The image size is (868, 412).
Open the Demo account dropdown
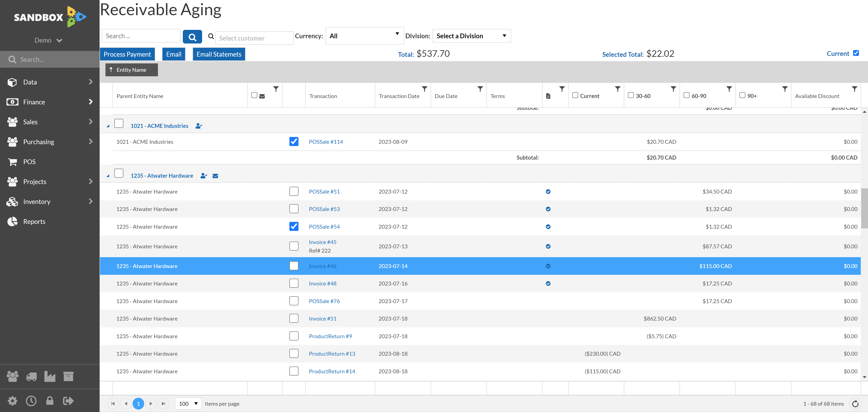coord(48,41)
